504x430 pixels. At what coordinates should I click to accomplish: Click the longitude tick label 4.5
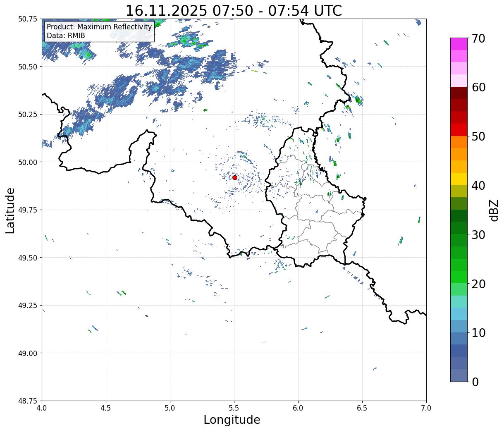coord(106,408)
